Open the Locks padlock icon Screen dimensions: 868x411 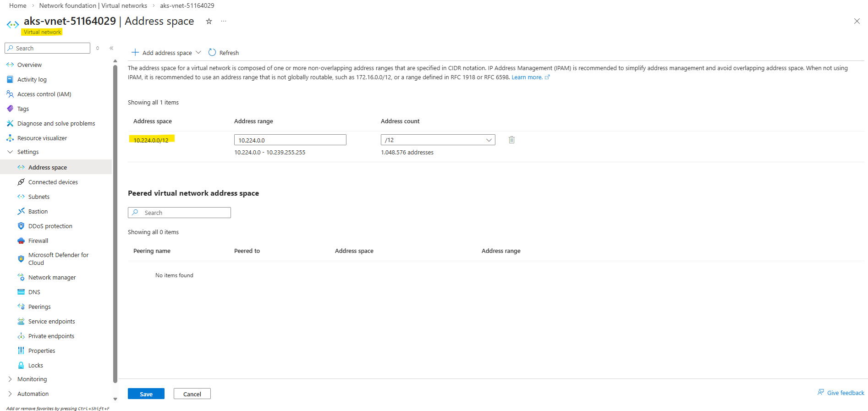coord(21,366)
